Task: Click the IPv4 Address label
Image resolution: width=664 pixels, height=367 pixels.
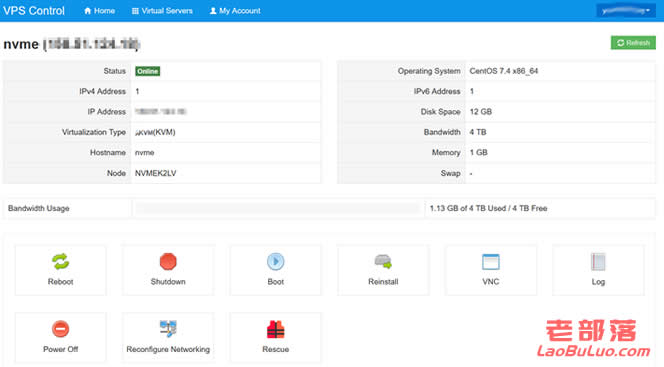Action: click(x=102, y=91)
